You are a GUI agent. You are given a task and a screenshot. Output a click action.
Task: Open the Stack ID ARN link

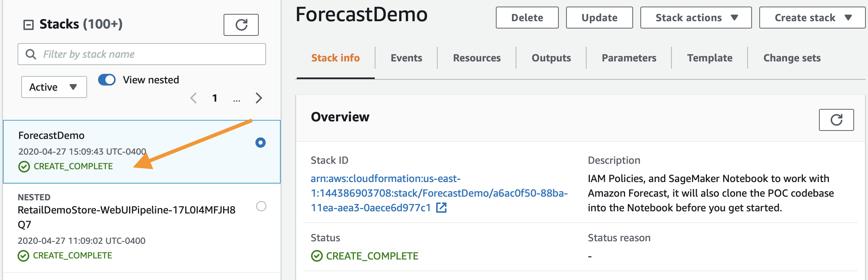coord(439,193)
